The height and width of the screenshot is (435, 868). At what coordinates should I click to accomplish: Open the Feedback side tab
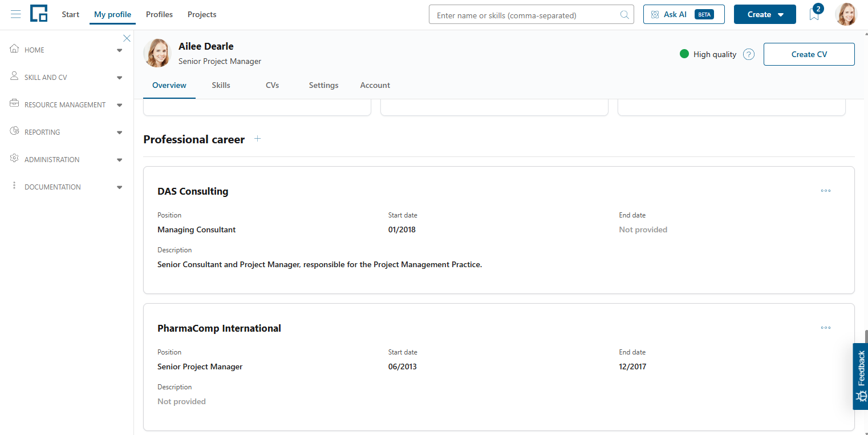(861, 376)
